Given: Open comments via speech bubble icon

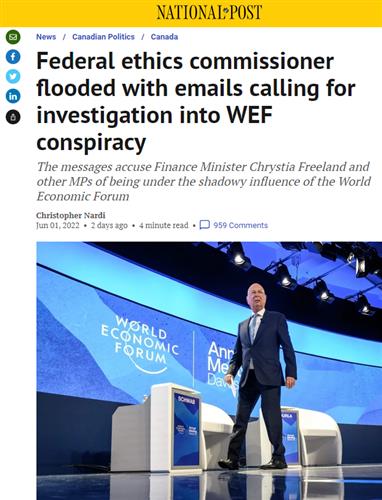Looking at the screenshot, I should coord(204,225).
